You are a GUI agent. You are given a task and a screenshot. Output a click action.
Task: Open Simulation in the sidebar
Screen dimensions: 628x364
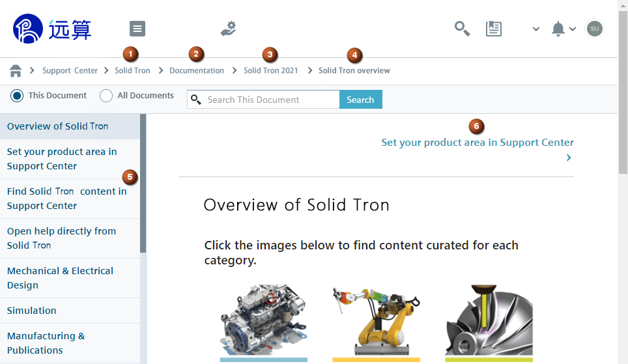click(32, 311)
